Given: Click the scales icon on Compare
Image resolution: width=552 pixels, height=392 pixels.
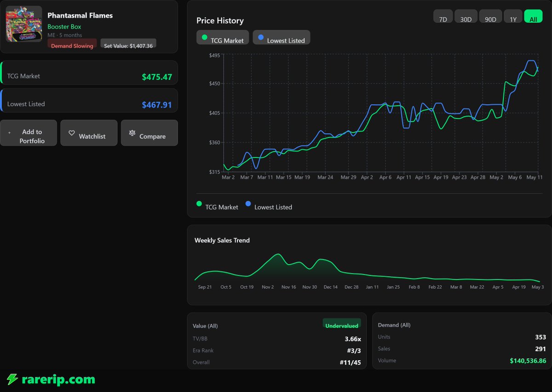Looking at the screenshot, I should (132, 133).
